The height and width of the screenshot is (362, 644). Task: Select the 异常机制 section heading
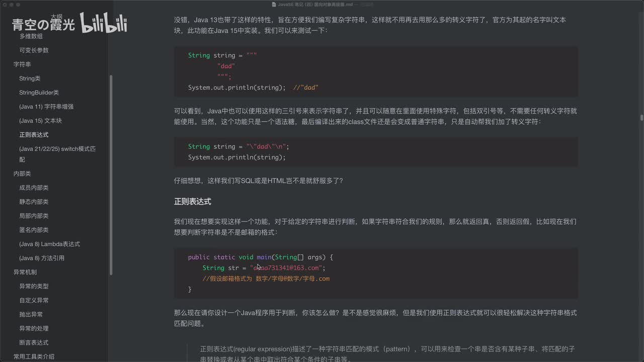tap(25, 272)
